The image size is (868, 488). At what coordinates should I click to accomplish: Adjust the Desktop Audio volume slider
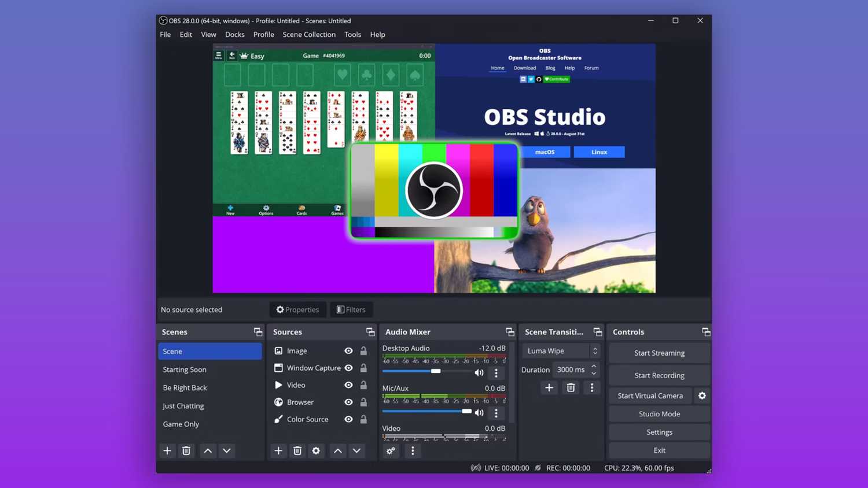pyautogui.click(x=436, y=371)
